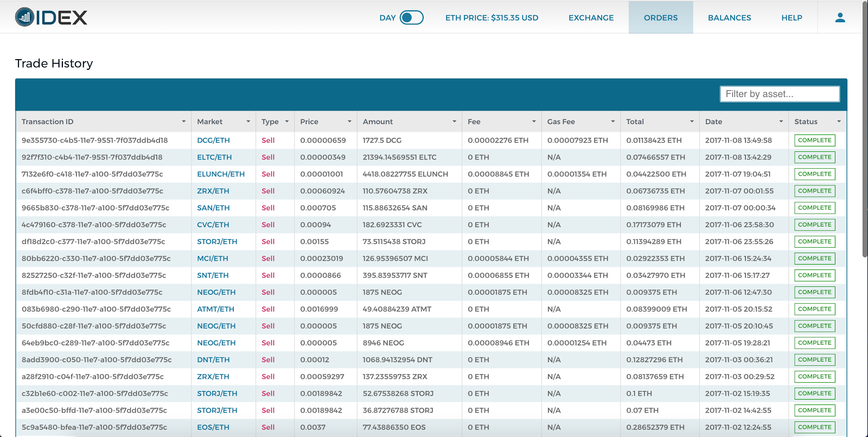Click amount 8946 NEOG
The width and height of the screenshot is (868, 437).
383,343
